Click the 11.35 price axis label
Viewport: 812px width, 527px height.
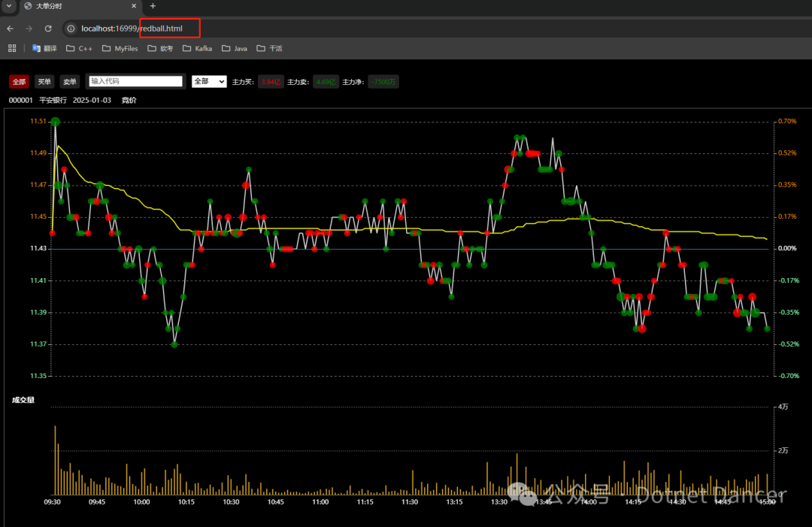coord(38,377)
